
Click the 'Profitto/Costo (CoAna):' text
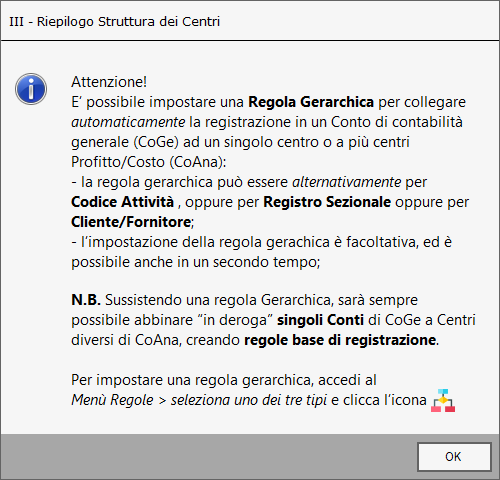click(149, 162)
